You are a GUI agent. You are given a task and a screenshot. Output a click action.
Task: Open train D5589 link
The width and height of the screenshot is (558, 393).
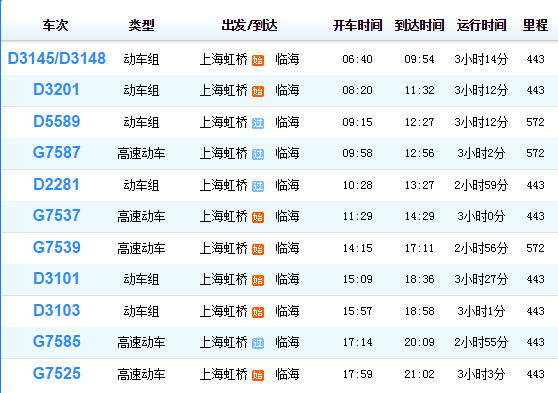point(56,121)
